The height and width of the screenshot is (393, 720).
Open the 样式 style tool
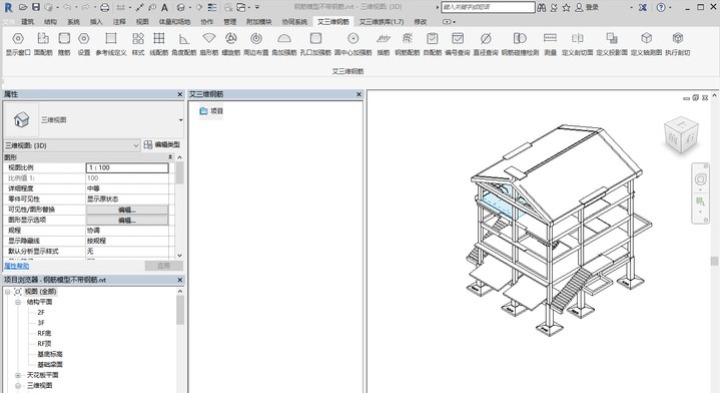click(138, 44)
